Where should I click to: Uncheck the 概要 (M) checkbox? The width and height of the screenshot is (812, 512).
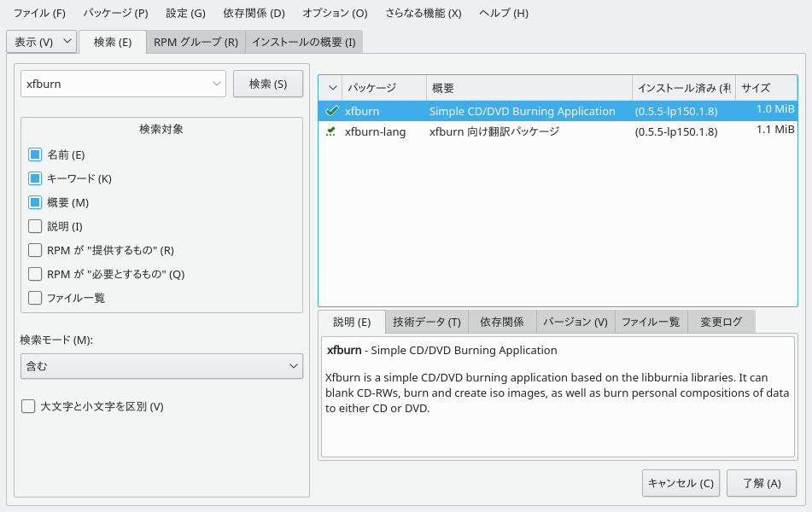click(35, 202)
